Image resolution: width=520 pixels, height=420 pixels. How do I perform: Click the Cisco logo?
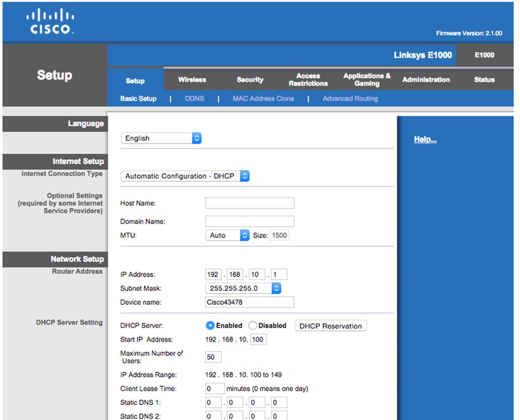pos(51,21)
